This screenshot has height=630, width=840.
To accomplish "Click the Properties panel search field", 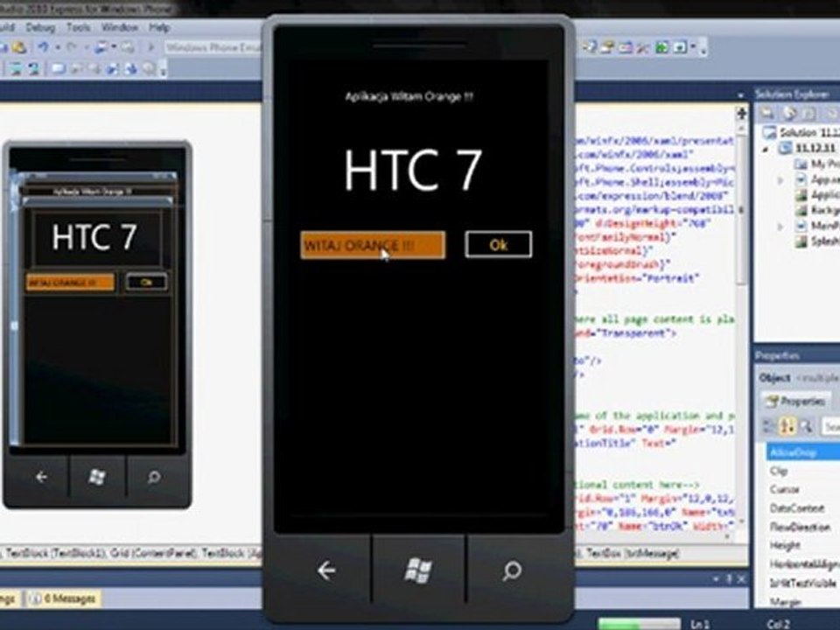I will click(x=830, y=427).
